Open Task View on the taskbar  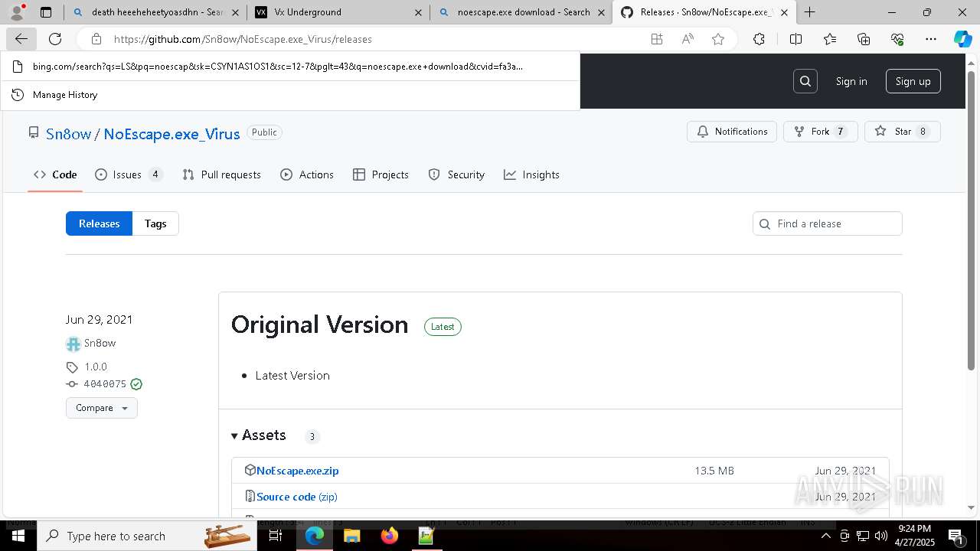[276, 536]
